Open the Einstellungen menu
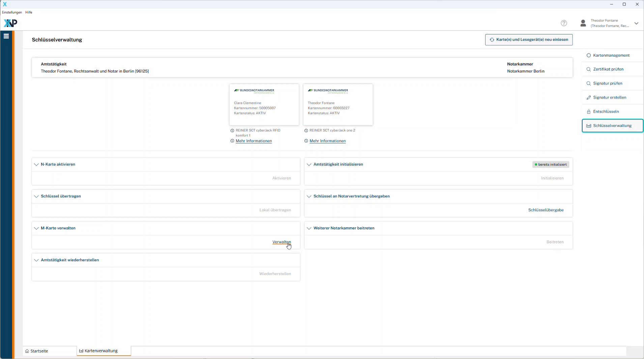Image resolution: width=644 pixels, height=359 pixels. [x=12, y=12]
